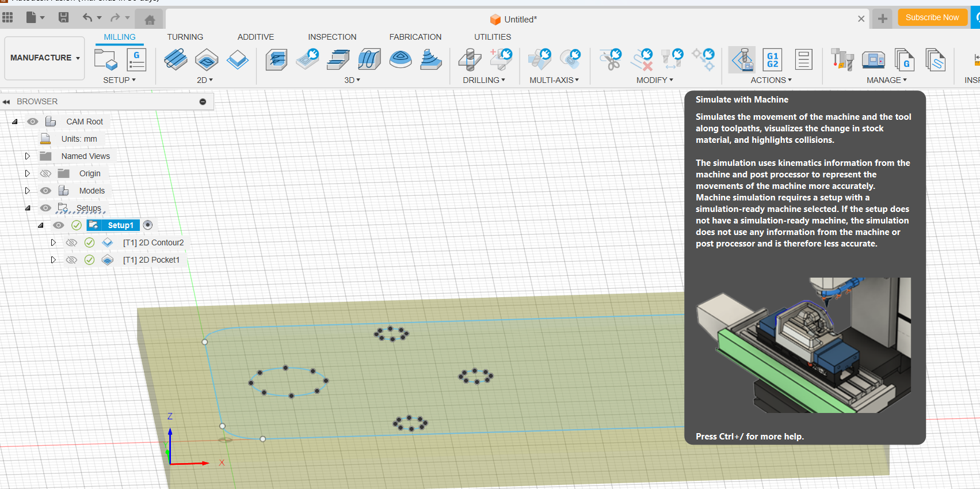
Task: Choose the 3D Adaptive Clearing tool
Action: (277, 59)
